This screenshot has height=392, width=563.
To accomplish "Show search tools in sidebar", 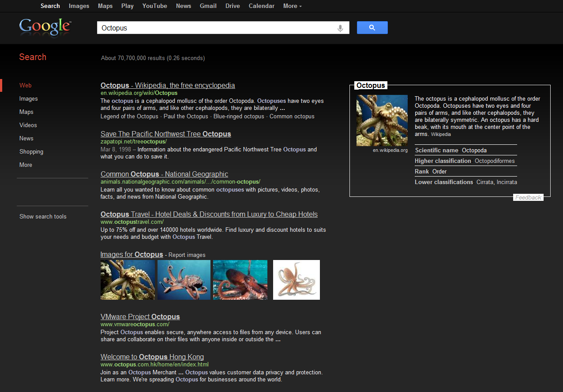I will (x=43, y=216).
